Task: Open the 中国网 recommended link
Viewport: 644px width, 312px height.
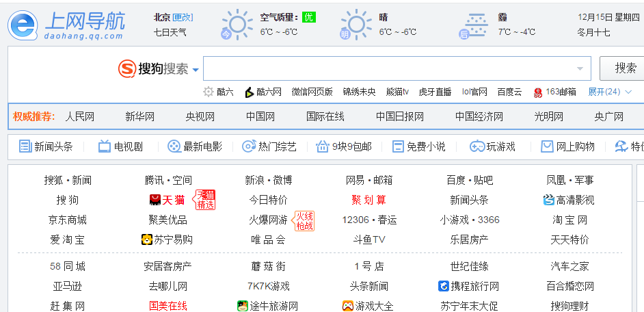Action: [260, 116]
